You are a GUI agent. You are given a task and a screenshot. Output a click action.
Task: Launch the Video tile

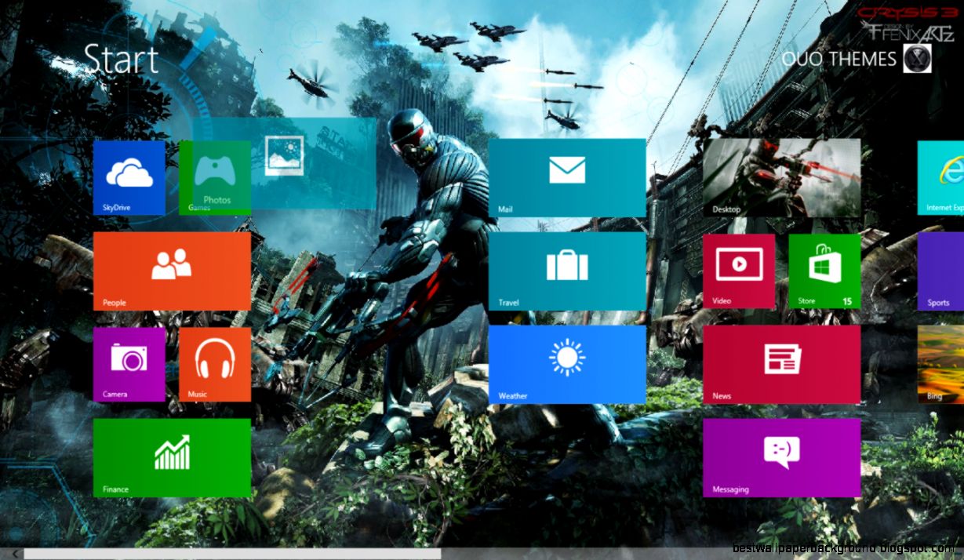tap(739, 271)
